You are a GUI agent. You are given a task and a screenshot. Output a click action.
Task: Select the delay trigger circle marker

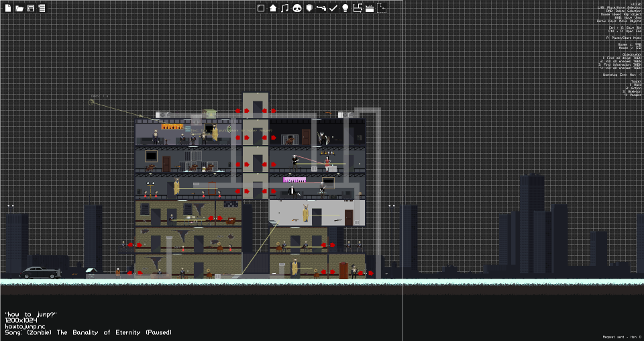coord(91,101)
